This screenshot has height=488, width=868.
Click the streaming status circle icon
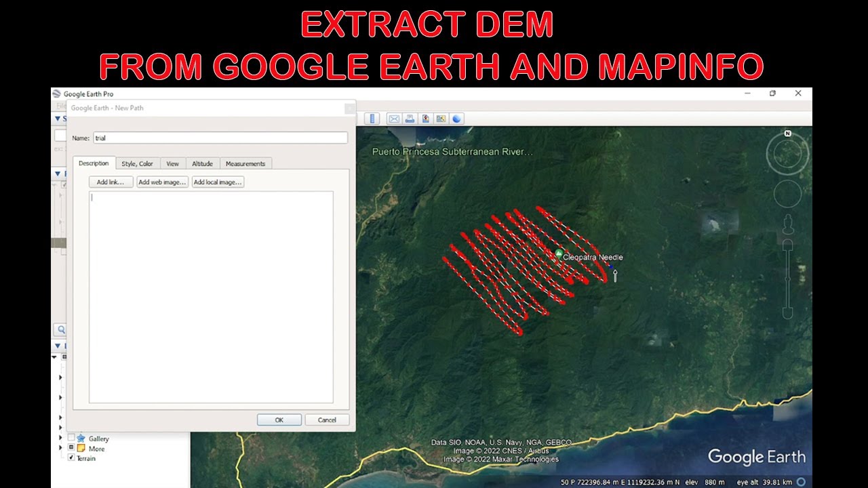point(802,482)
